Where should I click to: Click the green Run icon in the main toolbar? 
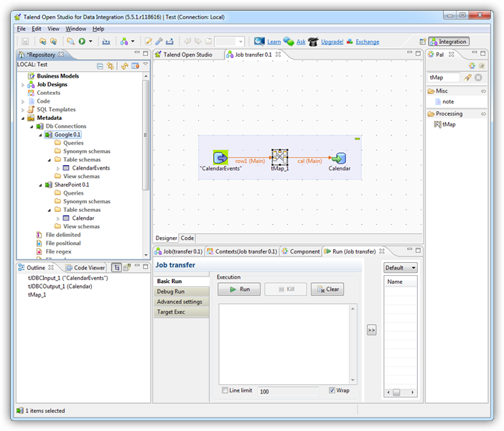[82, 42]
